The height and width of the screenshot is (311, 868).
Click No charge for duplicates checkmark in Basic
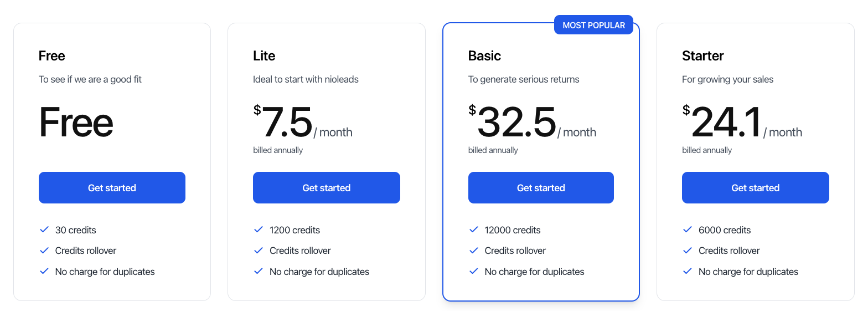tap(473, 271)
